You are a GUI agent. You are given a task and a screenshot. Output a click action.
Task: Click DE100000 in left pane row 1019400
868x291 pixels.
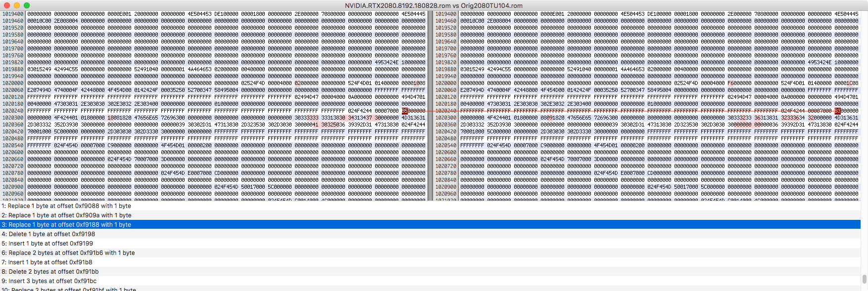[226, 14]
